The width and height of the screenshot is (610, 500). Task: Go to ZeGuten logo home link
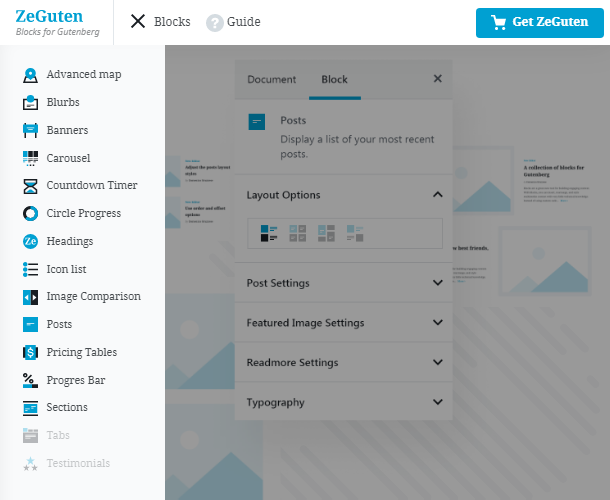pyautogui.click(x=49, y=16)
